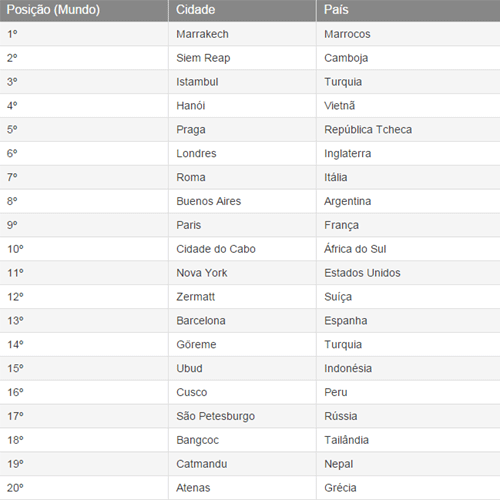Select the Göreme city cell
The image size is (500, 500).
[x=242, y=344]
